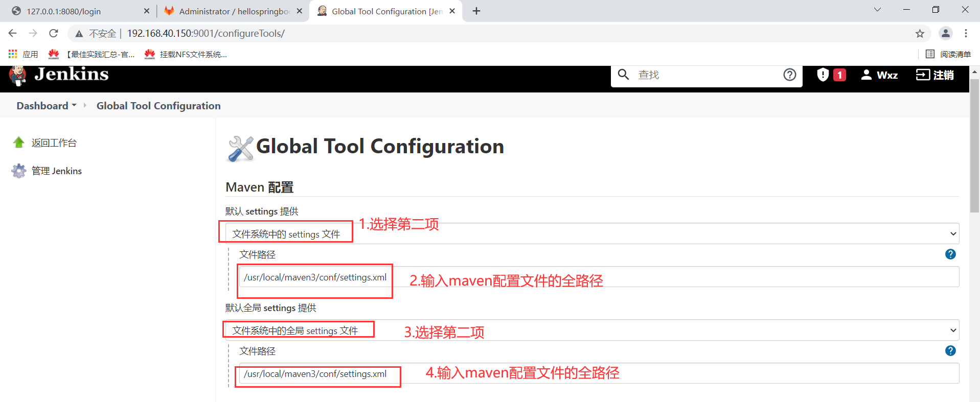Open the 默认全局 settings 提供 dropdown
The width and height of the screenshot is (980, 402).
click(592, 330)
